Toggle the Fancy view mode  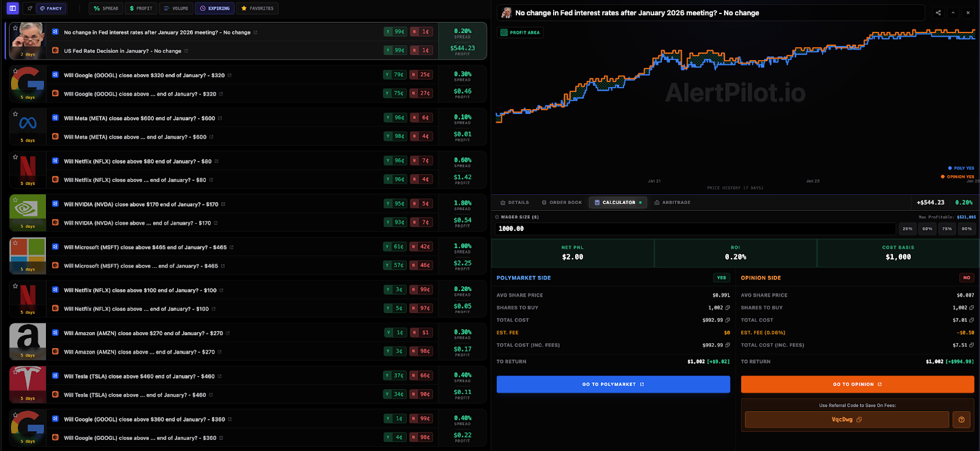tap(51, 9)
